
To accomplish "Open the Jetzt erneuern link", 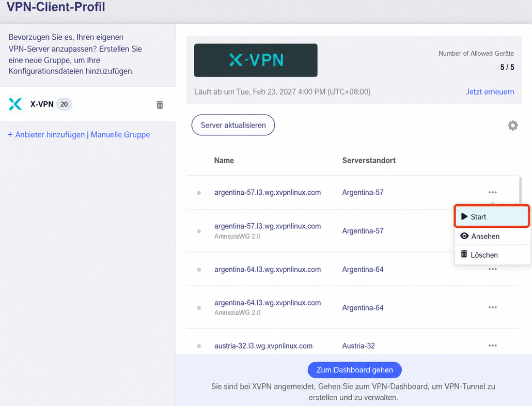I will [490, 92].
